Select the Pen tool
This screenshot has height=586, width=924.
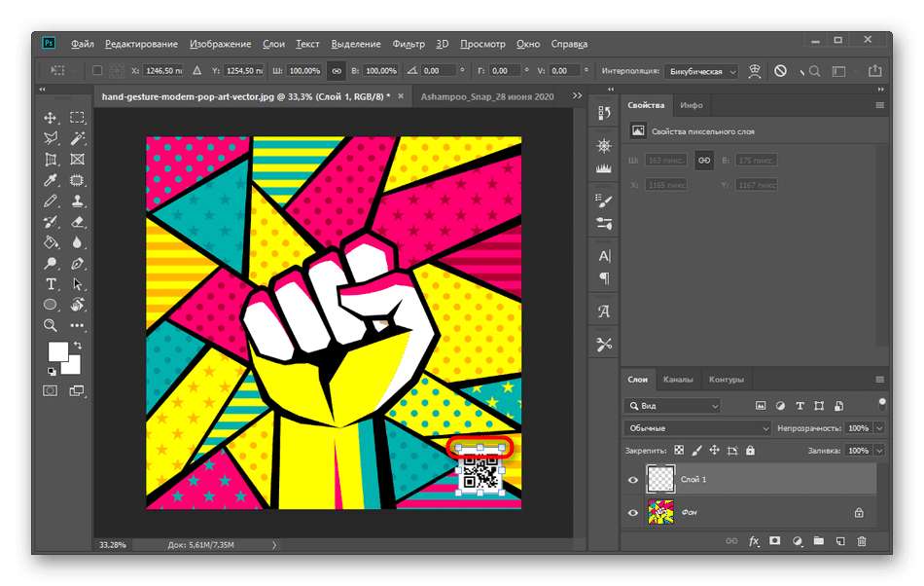click(x=77, y=264)
